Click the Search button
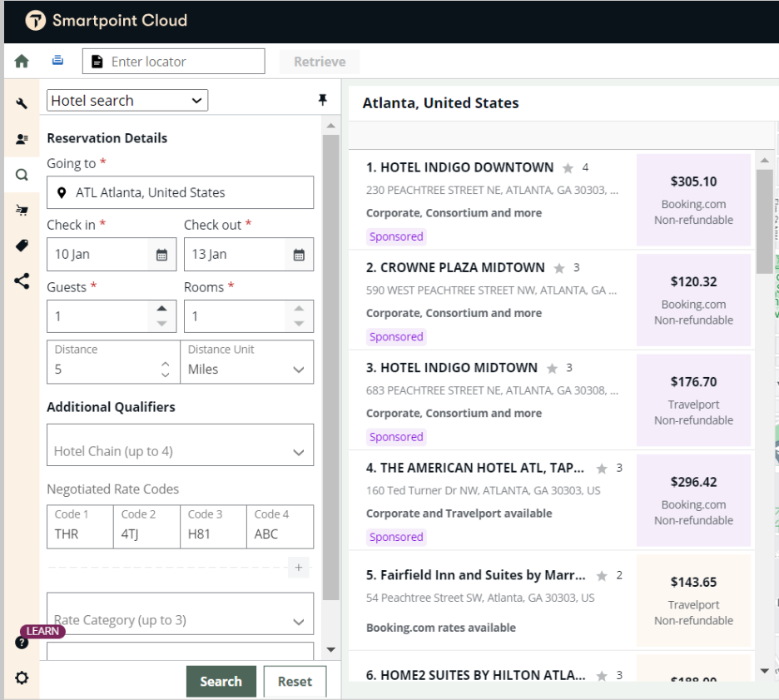 pyautogui.click(x=221, y=681)
